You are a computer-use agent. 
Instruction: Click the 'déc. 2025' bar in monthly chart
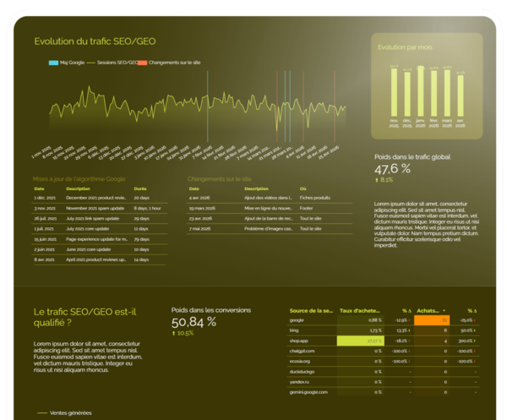tap(407, 94)
